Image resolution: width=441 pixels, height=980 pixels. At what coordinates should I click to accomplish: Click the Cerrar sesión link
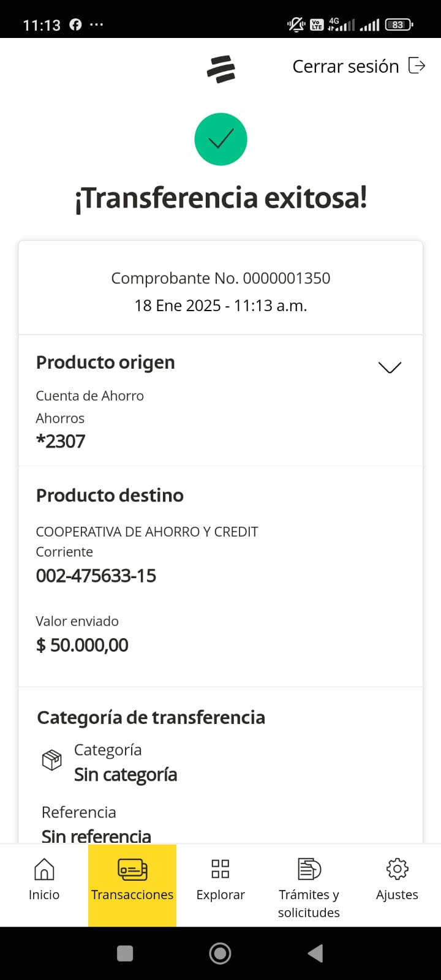[345, 66]
